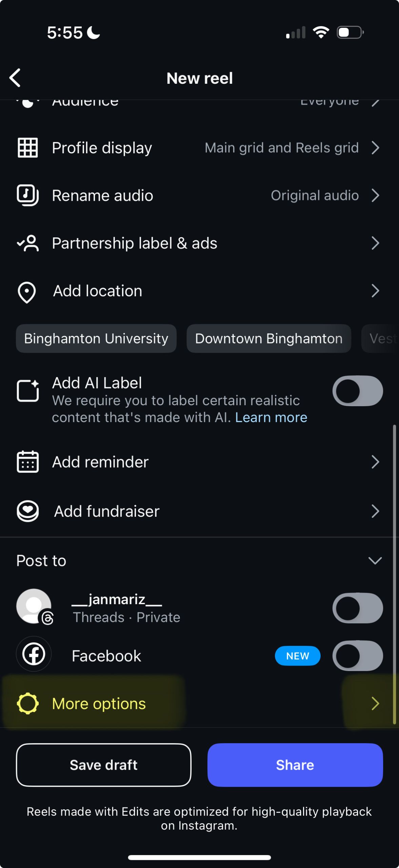This screenshot has height=868, width=399.
Task: Click the Profile display grid icon
Action: pyautogui.click(x=27, y=148)
